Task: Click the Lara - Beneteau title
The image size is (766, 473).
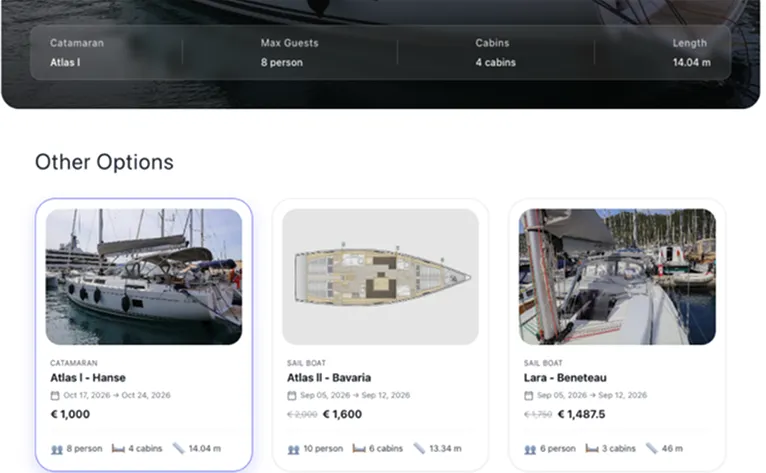Action: tap(565, 378)
